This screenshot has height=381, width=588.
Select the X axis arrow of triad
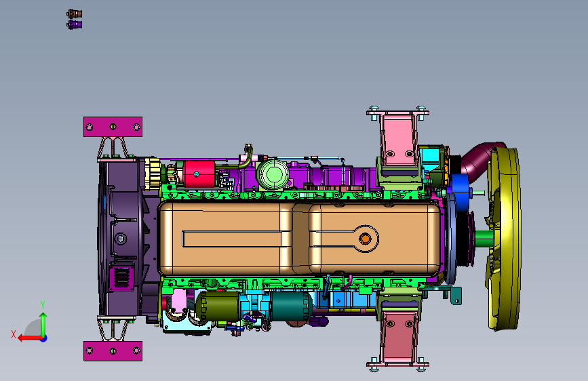pos(29,338)
